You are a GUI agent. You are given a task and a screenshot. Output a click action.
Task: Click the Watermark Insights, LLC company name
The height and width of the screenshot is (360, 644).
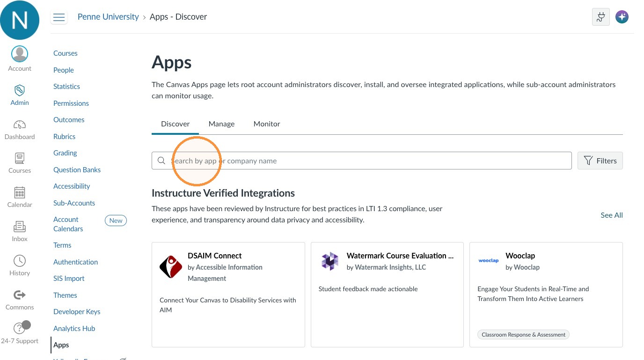[390, 267]
